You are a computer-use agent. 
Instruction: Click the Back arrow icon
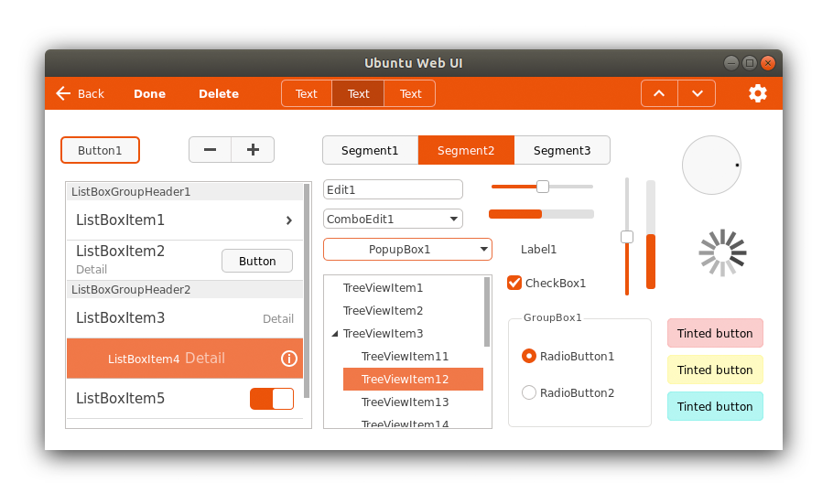pyautogui.click(x=63, y=93)
